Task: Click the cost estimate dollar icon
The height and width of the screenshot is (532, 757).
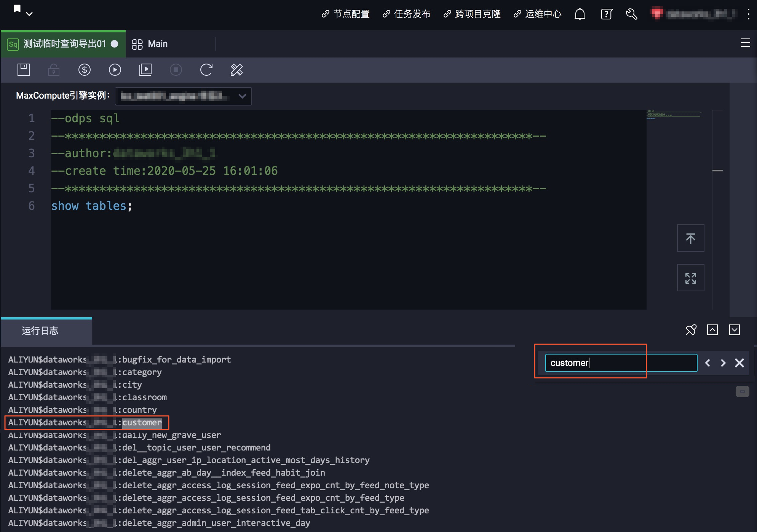Action: [x=84, y=70]
